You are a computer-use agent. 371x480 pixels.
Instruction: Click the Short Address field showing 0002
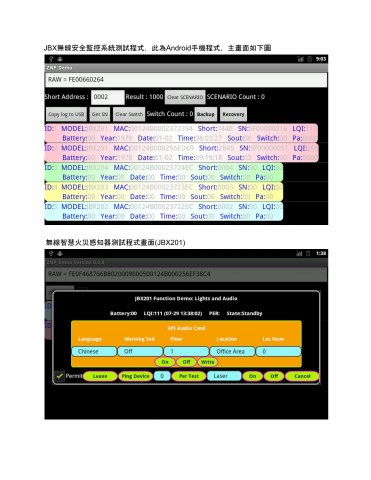[108, 97]
